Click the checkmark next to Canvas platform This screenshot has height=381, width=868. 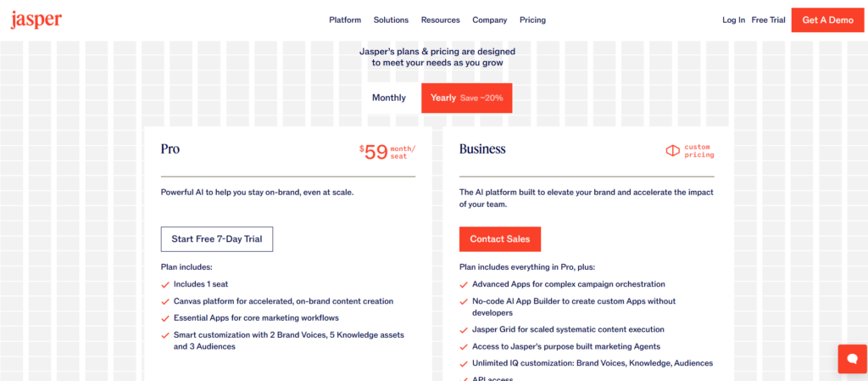tap(164, 301)
